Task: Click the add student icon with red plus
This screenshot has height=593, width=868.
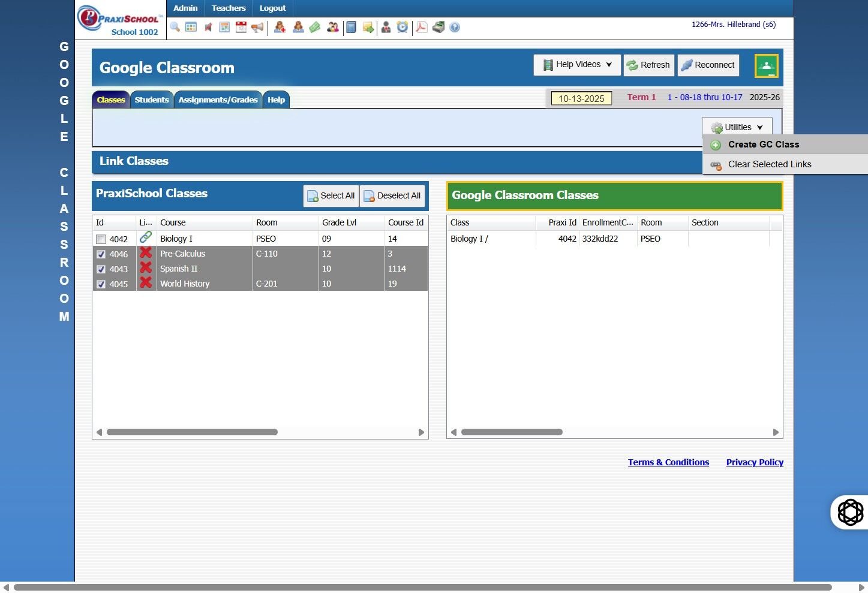Action: pos(280,27)
